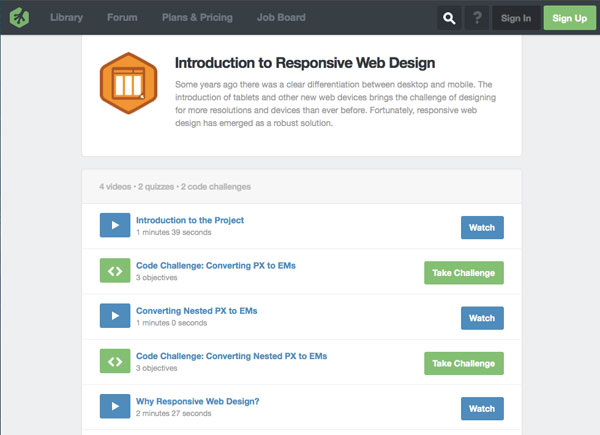This screenshot has height=435, width=600.
Task: Open Code Challenge: Converting Nested PX link
Action: coord(232,356)
